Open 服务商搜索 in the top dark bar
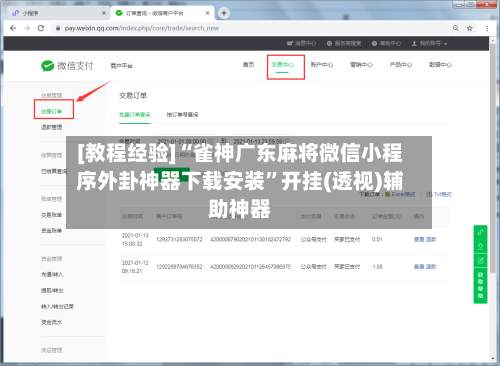Viewport: 500px width, 366px height. point(344,43)
